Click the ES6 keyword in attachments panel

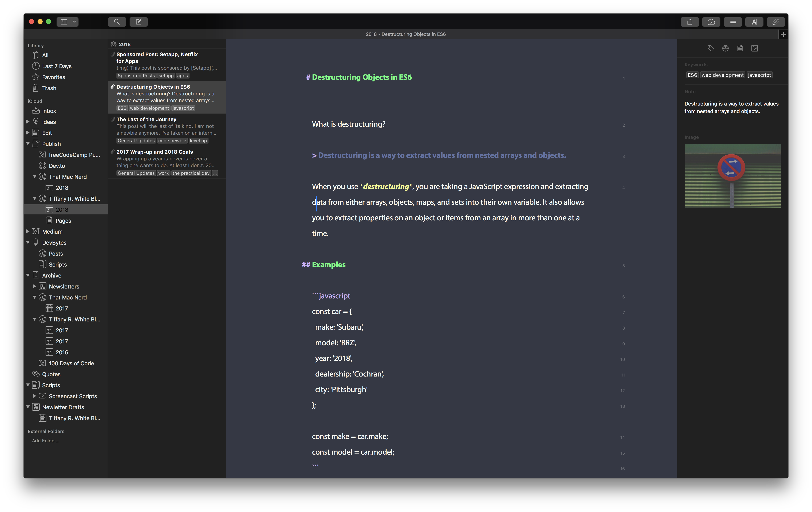[x=692, y=75]
